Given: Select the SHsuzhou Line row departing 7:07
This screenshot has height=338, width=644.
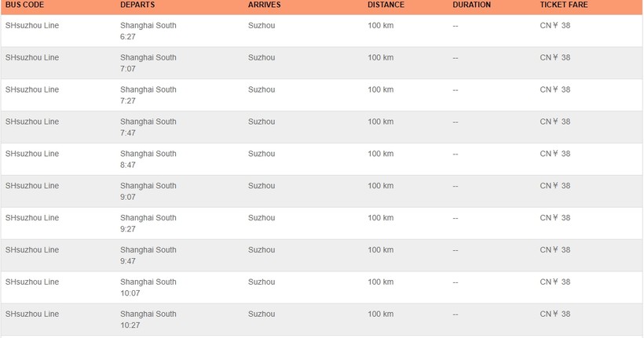Looking at the screenshot, I should pyautogui.click(x=32, y=58).
